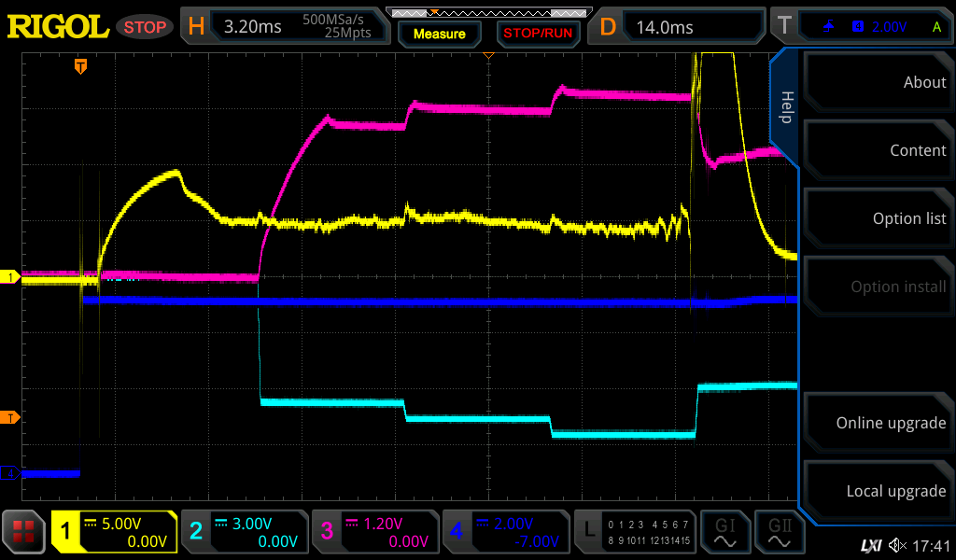Select the orange trigger position marker at top
This screenshot has height=560, width=956.
81,66
